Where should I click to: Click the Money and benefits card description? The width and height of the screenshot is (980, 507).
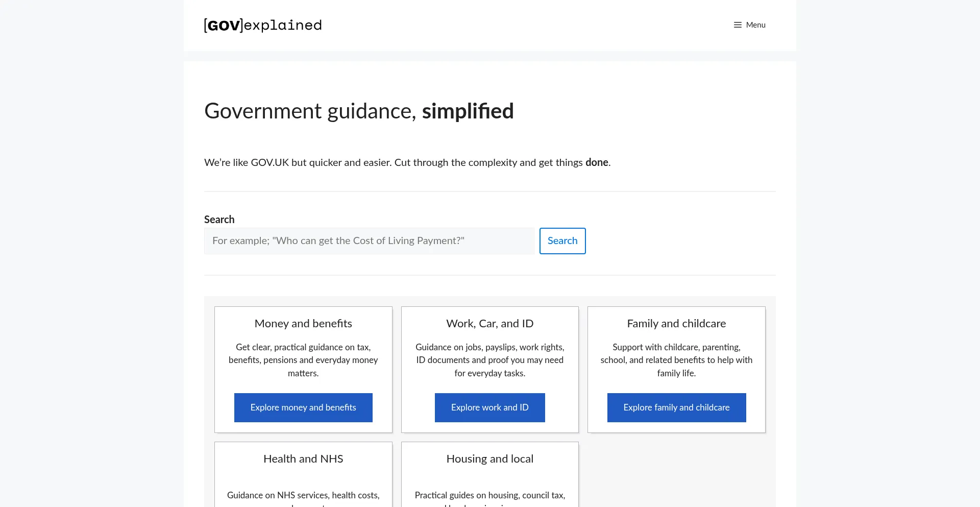(x=303, y=360)
